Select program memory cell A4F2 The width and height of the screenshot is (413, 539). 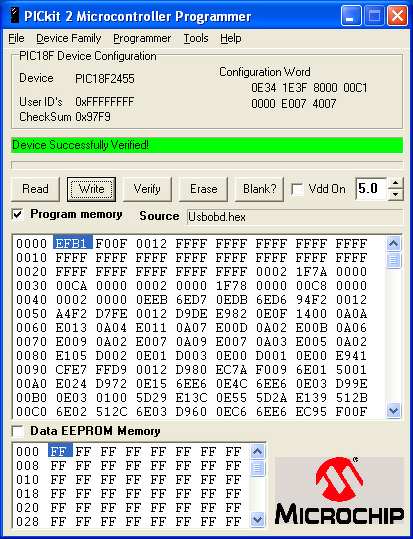[71, 314]
